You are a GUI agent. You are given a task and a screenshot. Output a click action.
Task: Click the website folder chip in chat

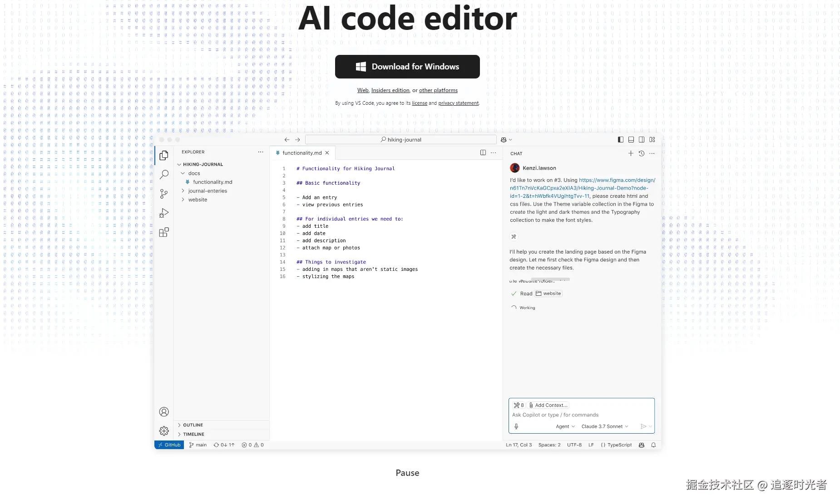pos(548,294)
